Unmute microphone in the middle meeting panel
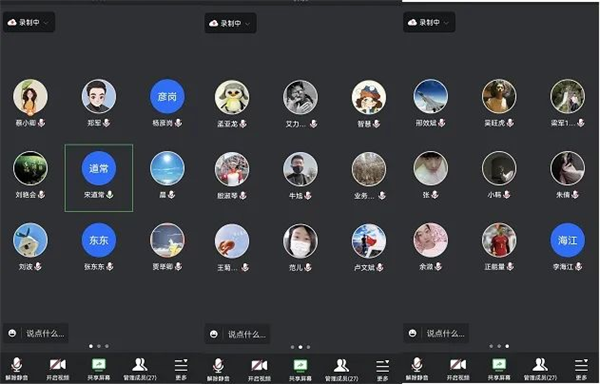Viewport: 600px width, 384px height. click(x=218, y=369)
